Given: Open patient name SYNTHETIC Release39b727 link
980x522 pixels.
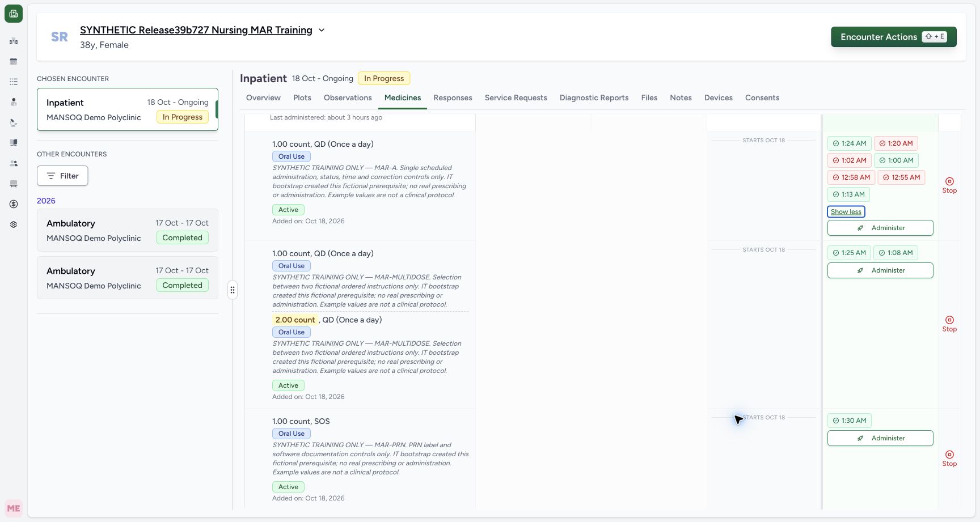Looking at the screenshot, I should click(x=196, y=30).
